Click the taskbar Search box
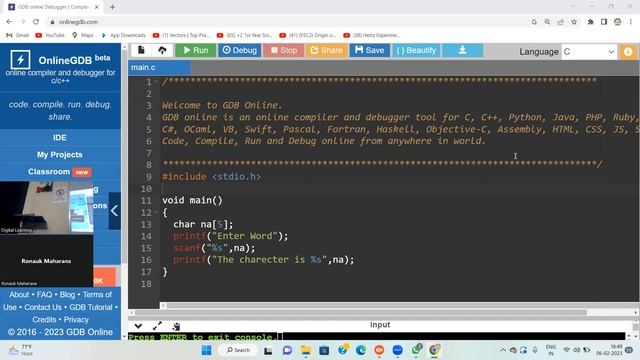Viewport: 640px width, 360px height. [x=238, y=350]
